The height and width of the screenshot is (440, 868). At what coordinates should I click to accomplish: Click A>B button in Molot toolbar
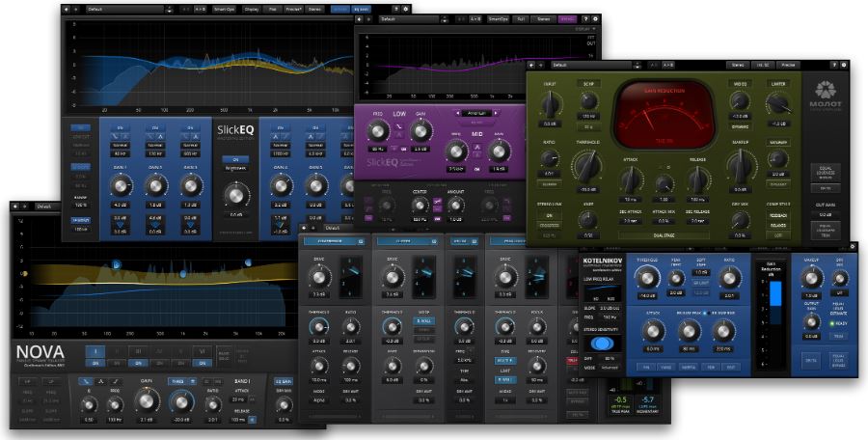[x=668, y=65]
